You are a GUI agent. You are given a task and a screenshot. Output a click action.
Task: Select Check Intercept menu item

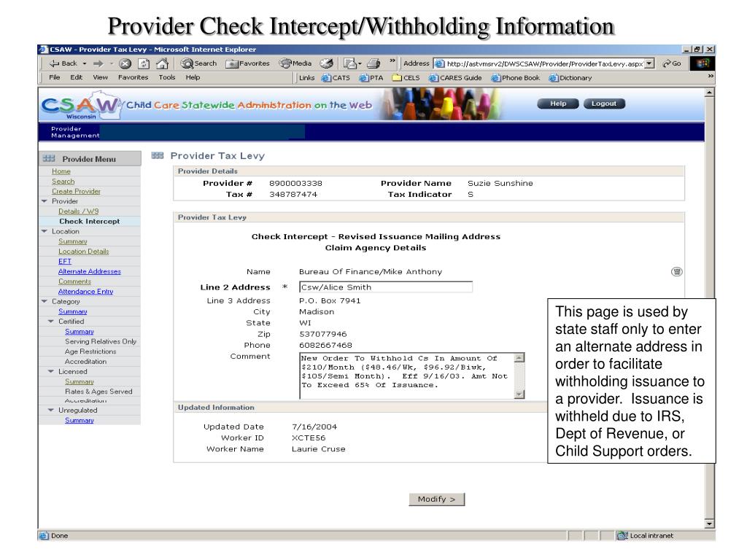click(90, 222)
